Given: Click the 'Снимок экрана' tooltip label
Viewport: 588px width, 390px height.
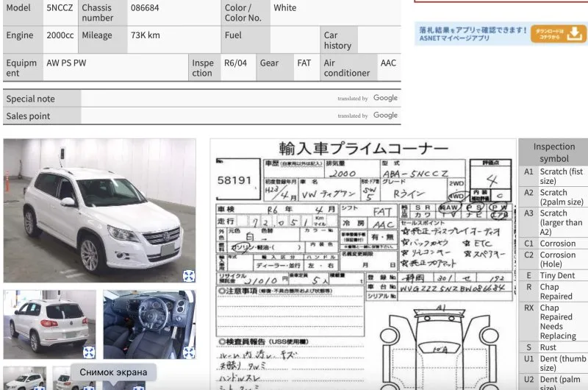Looking at the screenshot, I should coord(113,372).
